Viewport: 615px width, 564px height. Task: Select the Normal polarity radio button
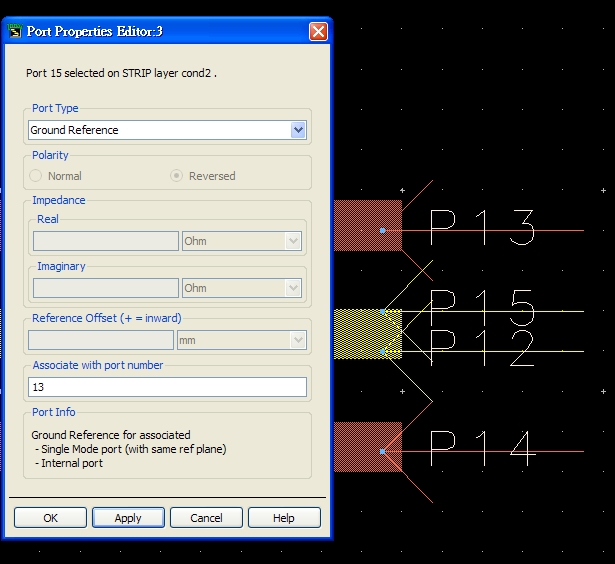(36, 176)
